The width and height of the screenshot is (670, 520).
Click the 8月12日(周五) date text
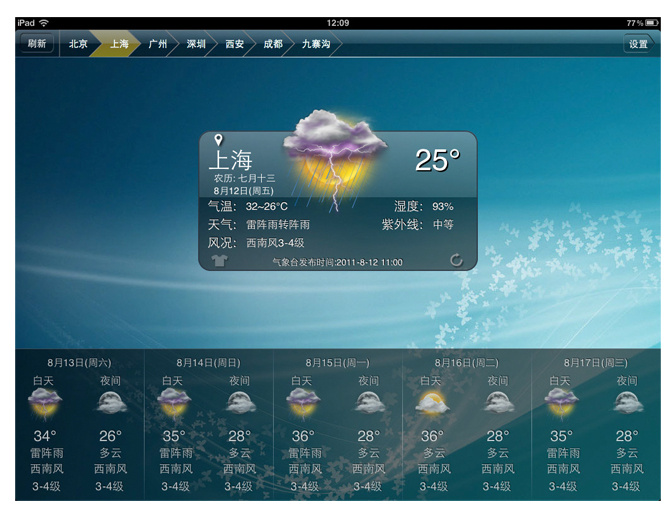click(244, 191)
